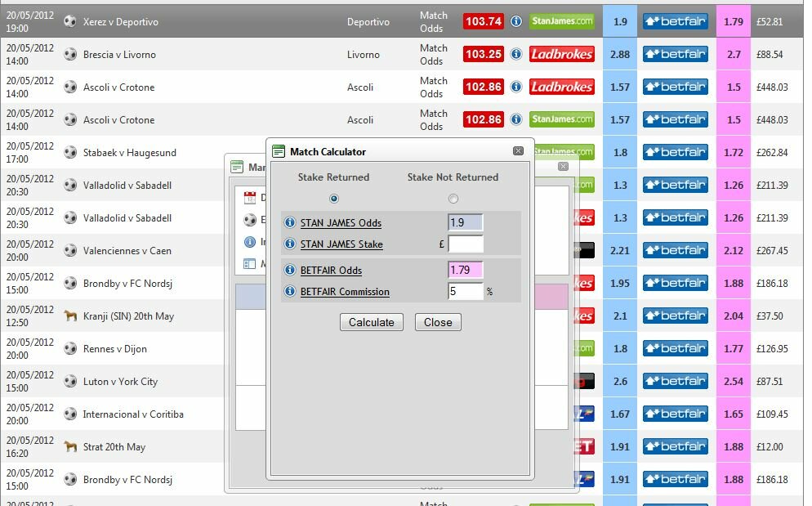812x506 pixels.
Task: Click soccer ball icon for Brescia v Livorno
Action: [x=70, y=54]
